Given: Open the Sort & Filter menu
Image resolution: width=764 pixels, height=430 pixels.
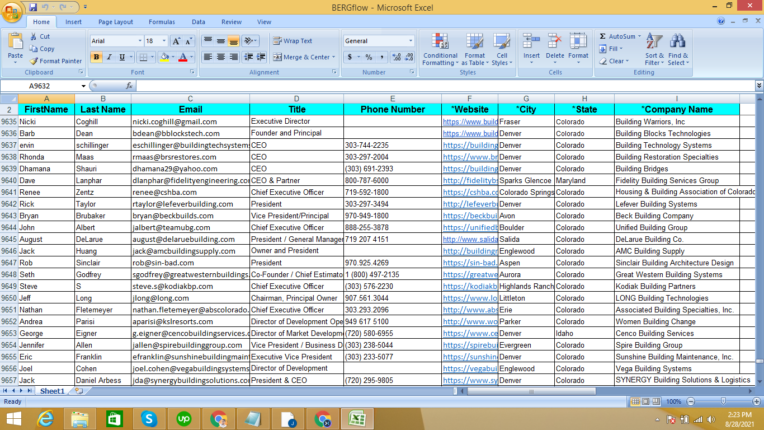Looking at the screenshot, I should pyautogui.click(x=654, y=49).
